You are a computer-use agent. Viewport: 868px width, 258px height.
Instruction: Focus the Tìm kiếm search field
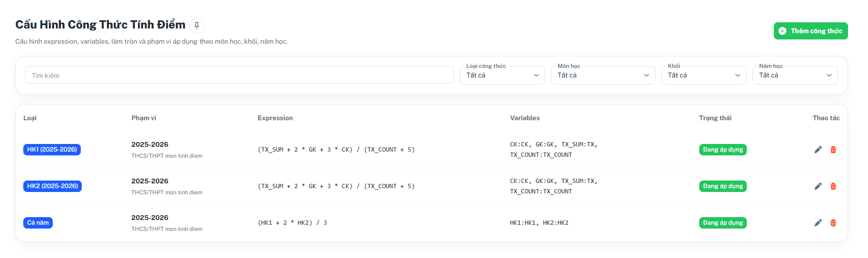click(240, 75)
